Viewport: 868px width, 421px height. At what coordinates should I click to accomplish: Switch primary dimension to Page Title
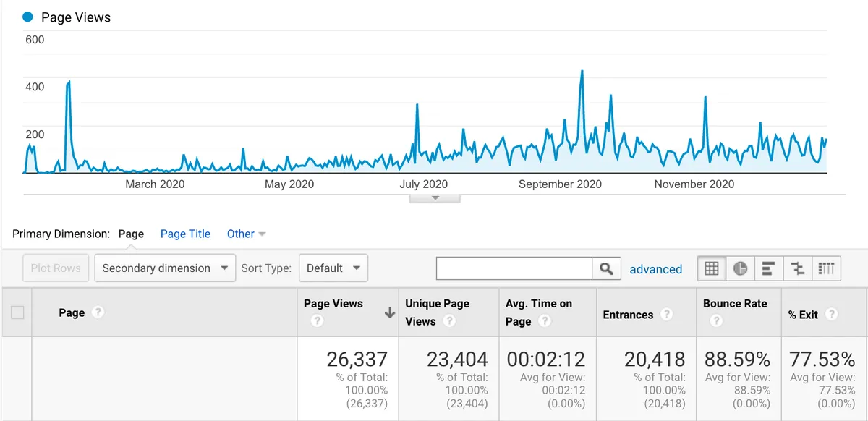coord(184,234)
